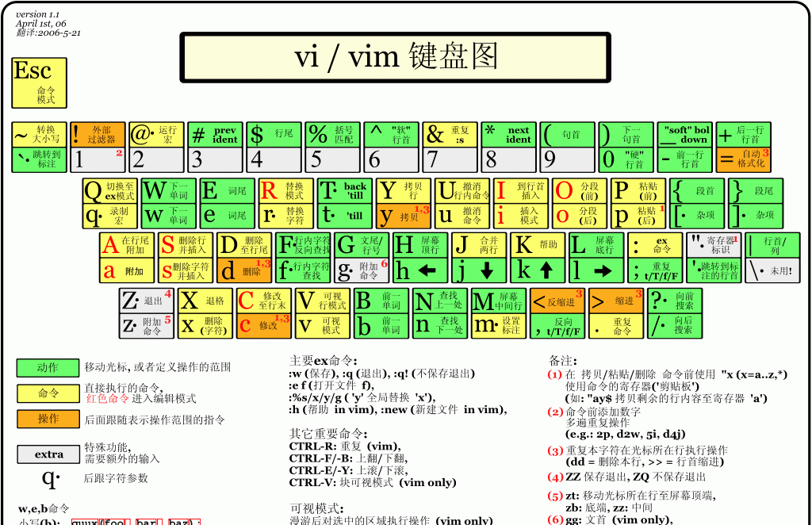Click the lowercase y 拷贝 key

click(x=404, y=216)
